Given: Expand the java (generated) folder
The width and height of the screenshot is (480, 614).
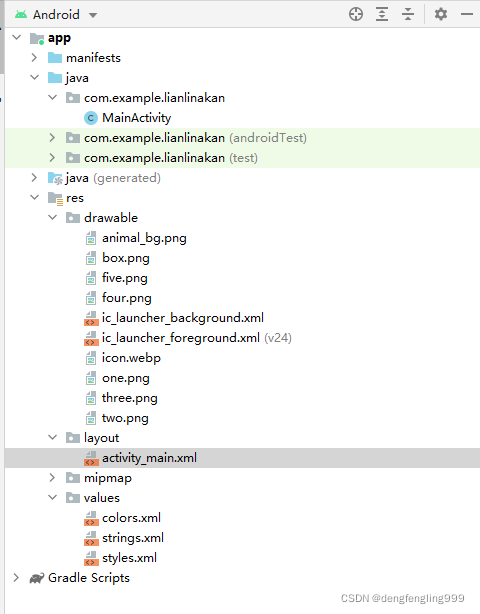Looking at the screenshot, I should [34, 178].
